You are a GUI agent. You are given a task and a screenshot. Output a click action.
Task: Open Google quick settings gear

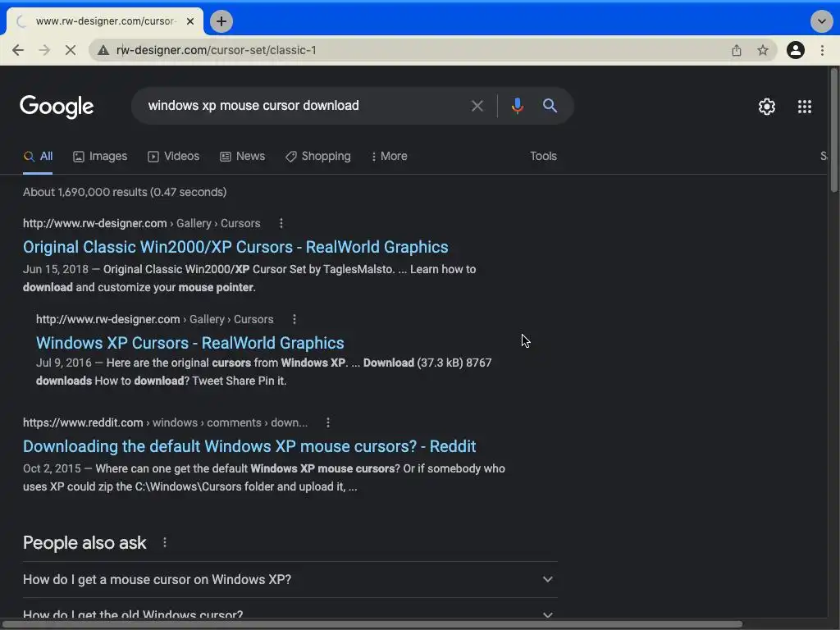tap(767, 107)
